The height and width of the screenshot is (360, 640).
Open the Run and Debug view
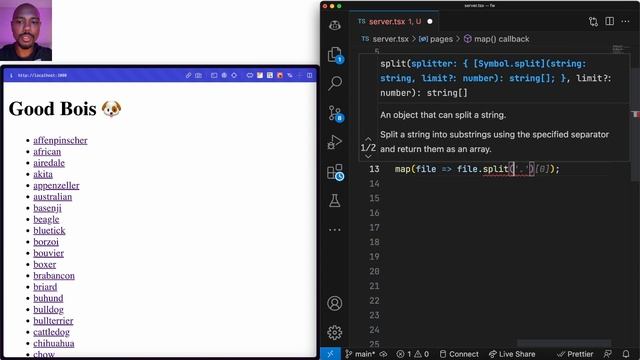pos(335,142)
